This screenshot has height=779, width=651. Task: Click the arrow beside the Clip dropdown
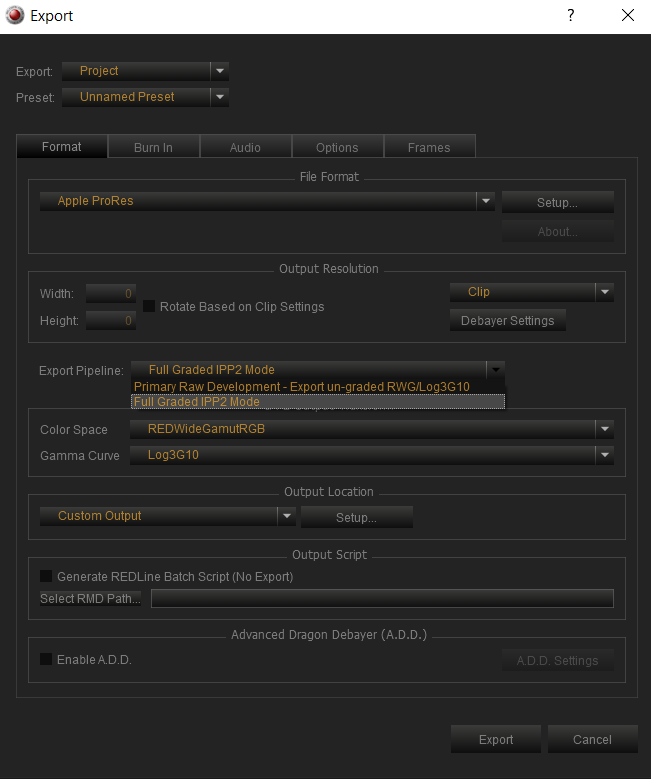pos(605,292)
